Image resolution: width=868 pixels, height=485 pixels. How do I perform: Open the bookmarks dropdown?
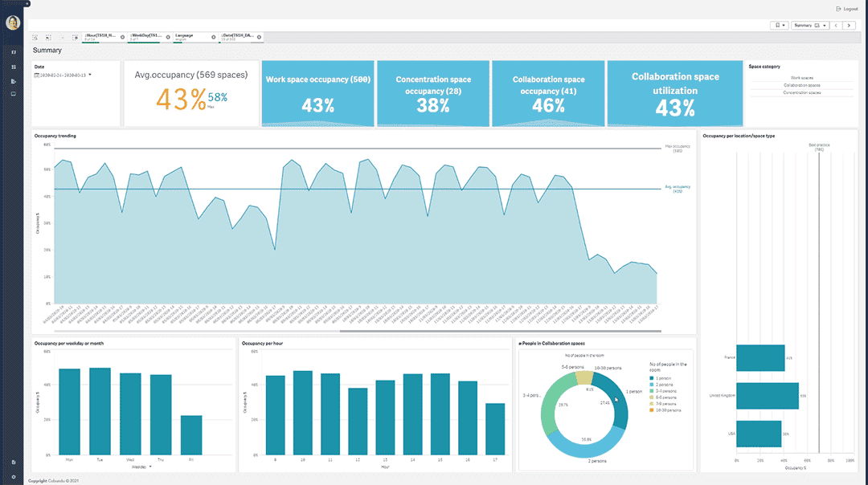[x=779, y=26]
